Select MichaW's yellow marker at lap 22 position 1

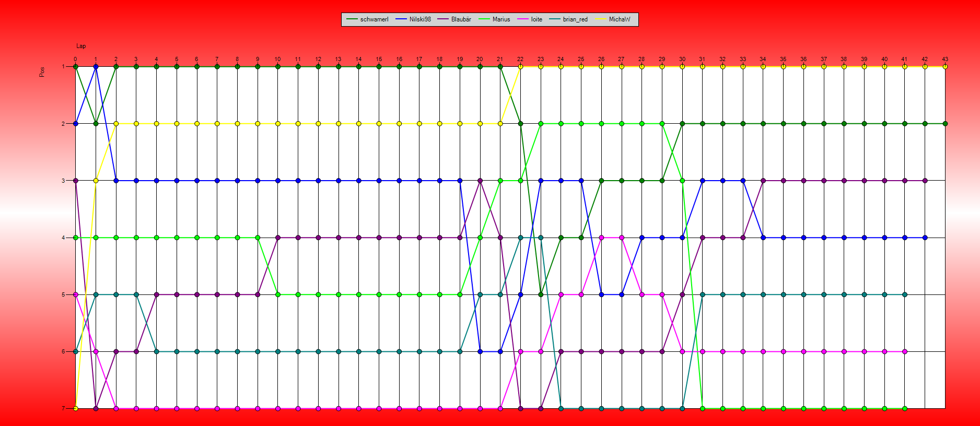(x=520, y=67)
